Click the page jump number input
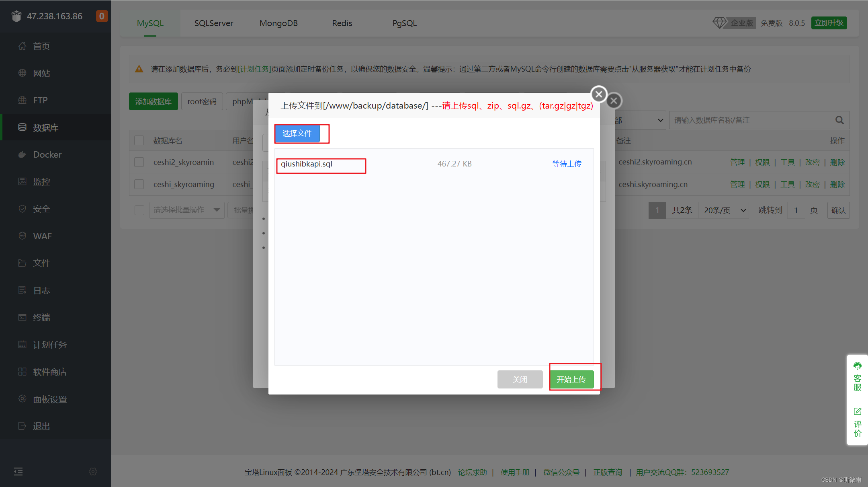The height and width of the screenshot is (487, 868). [x=796, y=210]
